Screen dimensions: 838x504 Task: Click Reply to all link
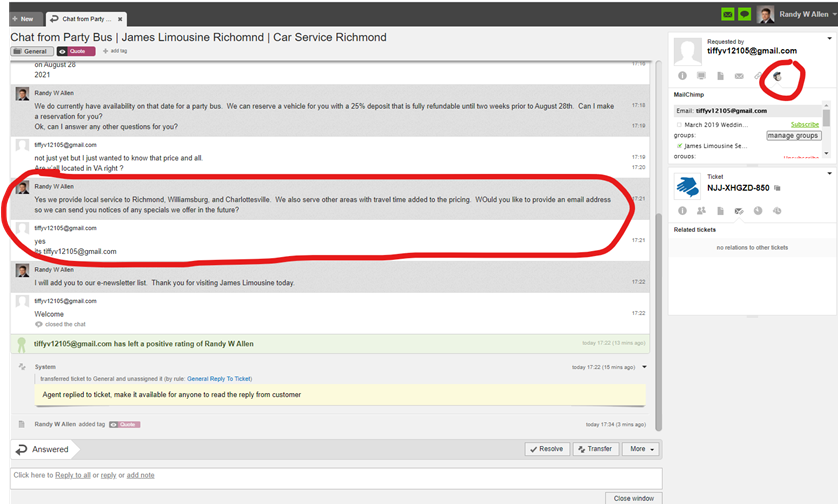pyautogui.click(x=73, y=475)
